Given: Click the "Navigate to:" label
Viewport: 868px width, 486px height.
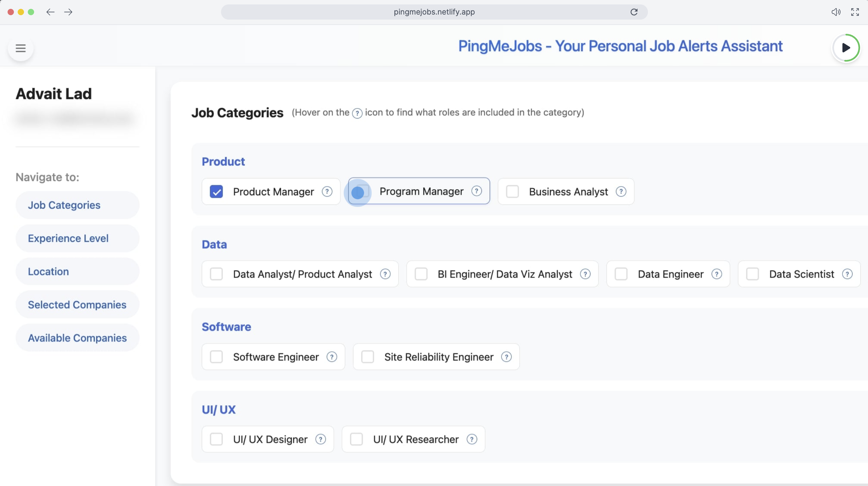Looking at the screenshot, I should (47, 177).
